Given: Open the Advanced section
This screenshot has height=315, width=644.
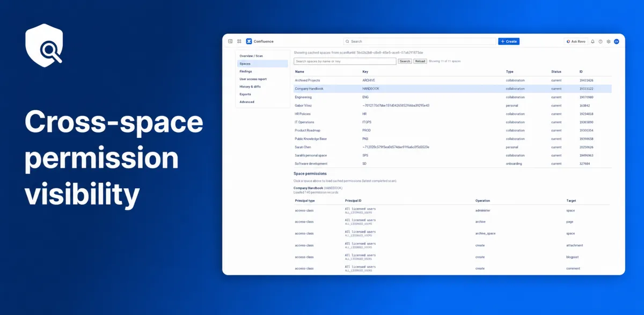Looking at the screenshot, I should click(x=247, y=102).
